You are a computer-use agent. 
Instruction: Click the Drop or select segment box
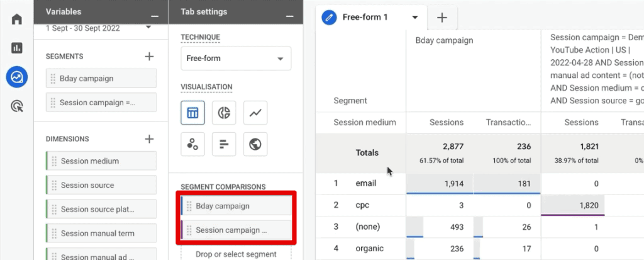click(x=236, y=254)
